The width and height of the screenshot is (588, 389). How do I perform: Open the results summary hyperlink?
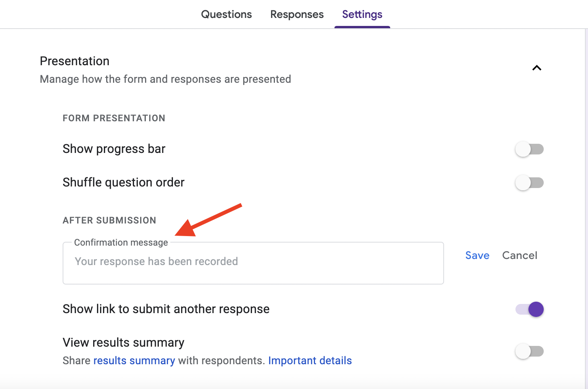(x=134, y=361)
